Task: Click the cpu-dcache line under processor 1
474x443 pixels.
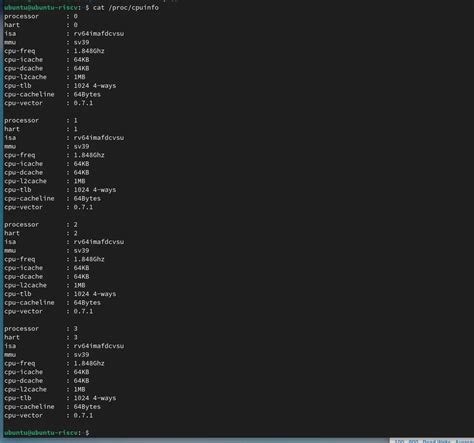Action: (47, 172)
